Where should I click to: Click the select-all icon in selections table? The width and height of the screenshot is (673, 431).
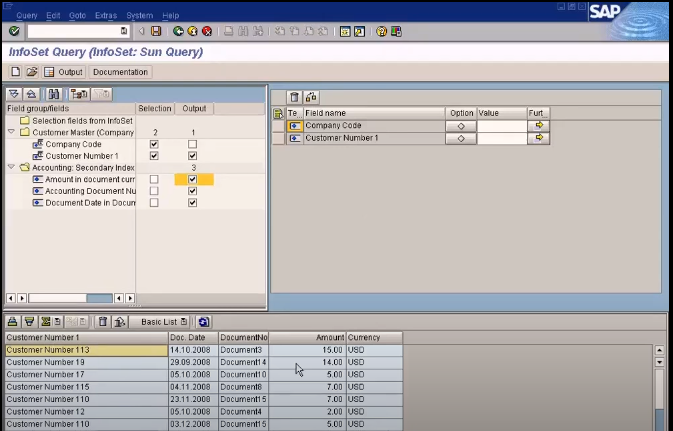[x=278, y=113]
